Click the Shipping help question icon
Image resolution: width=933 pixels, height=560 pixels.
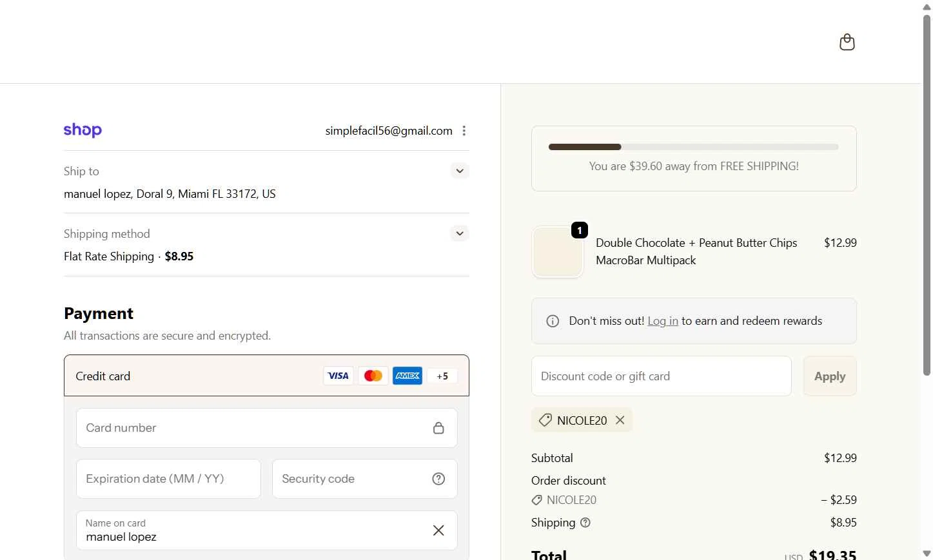point(585,523)
